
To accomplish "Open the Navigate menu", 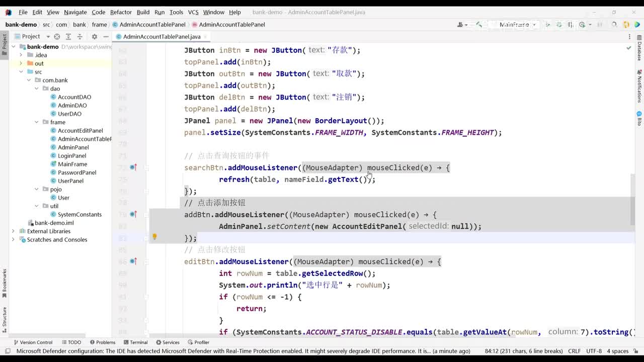I will [x=75, y=12].
